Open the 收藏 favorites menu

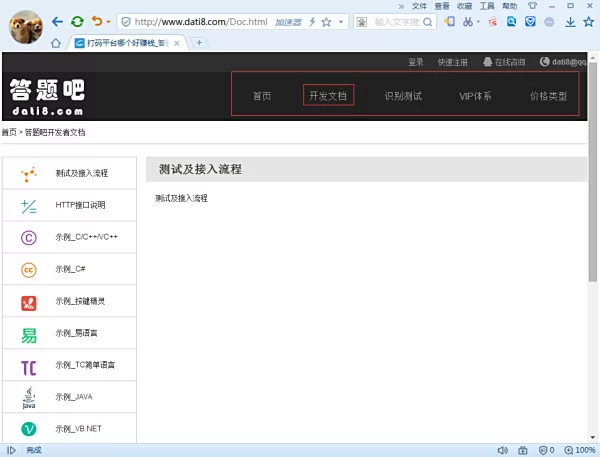[464, 6]
